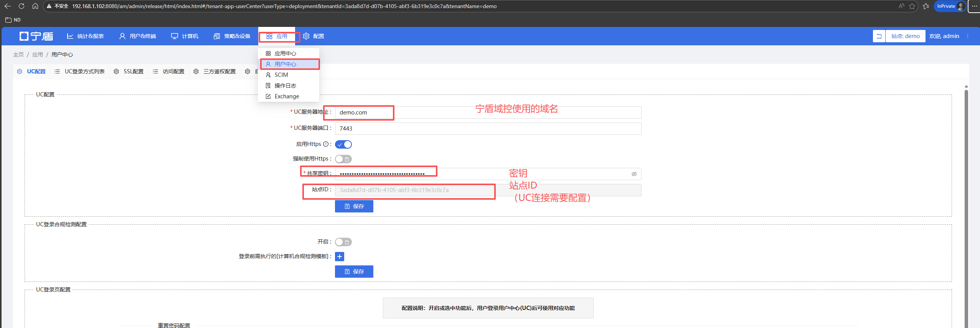Click the UC服务器端口 input field

pos(487,129)
